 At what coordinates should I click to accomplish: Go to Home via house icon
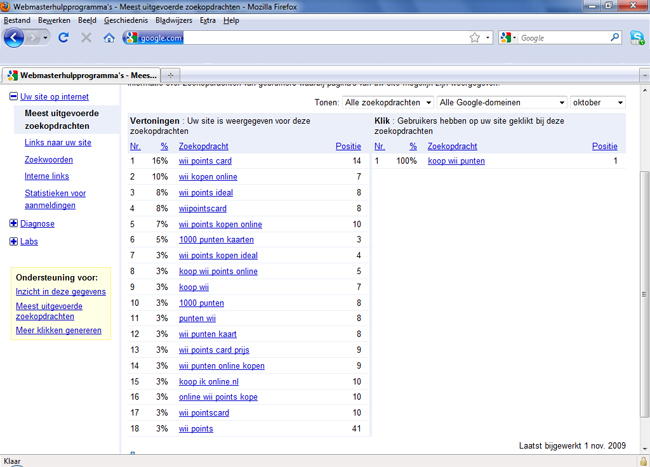109,38
